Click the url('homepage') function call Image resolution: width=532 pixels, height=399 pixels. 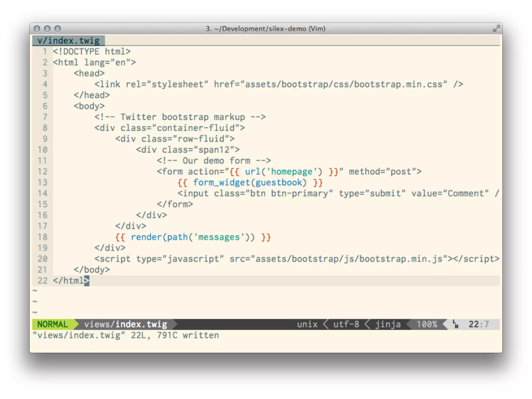[283, 172]
